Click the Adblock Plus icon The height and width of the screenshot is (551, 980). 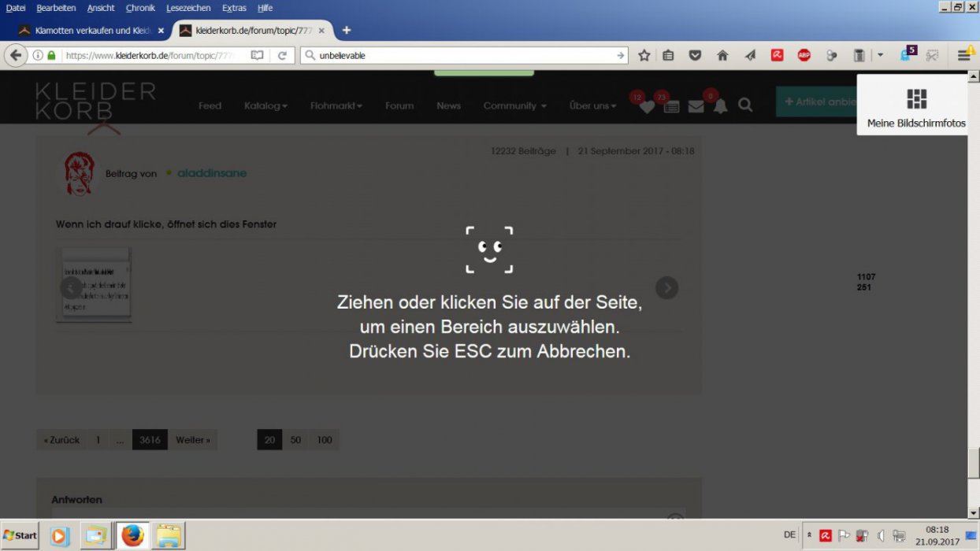[x=804, y=55]
